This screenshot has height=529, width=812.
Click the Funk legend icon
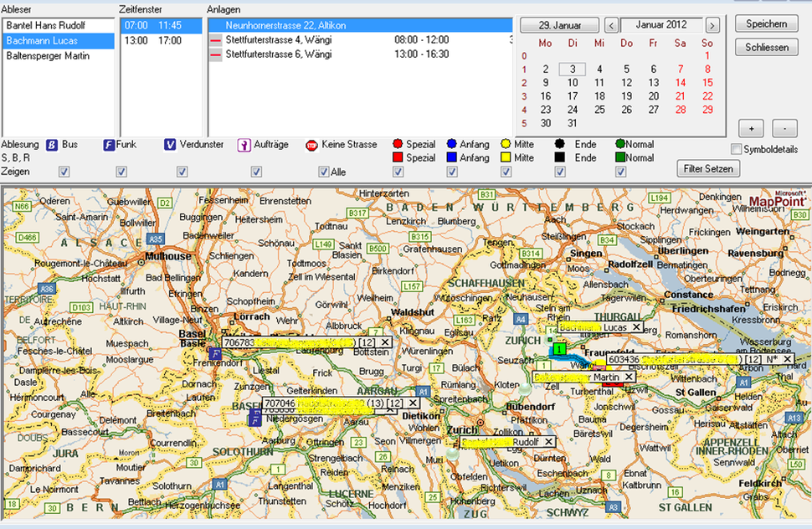(108, 145)
